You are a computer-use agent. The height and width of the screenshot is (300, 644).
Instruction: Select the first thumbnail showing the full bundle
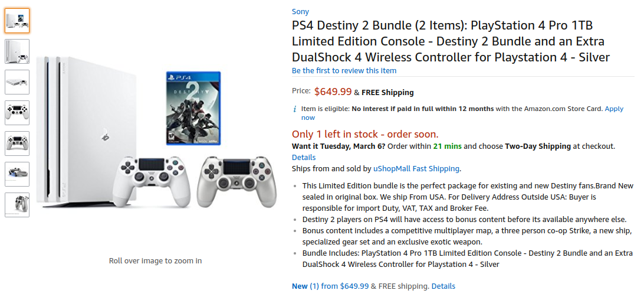click(x=17, y=21)
